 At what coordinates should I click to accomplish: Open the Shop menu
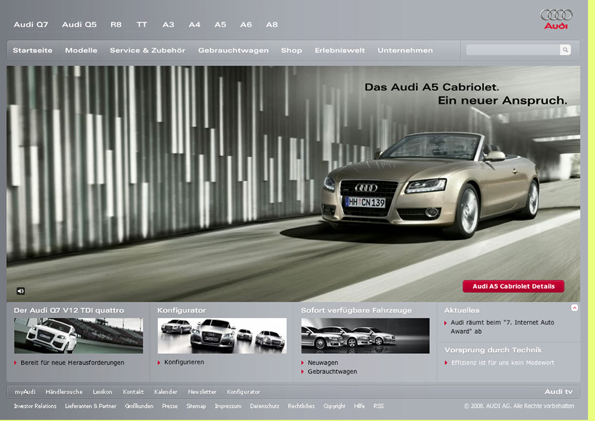point(291,50)
